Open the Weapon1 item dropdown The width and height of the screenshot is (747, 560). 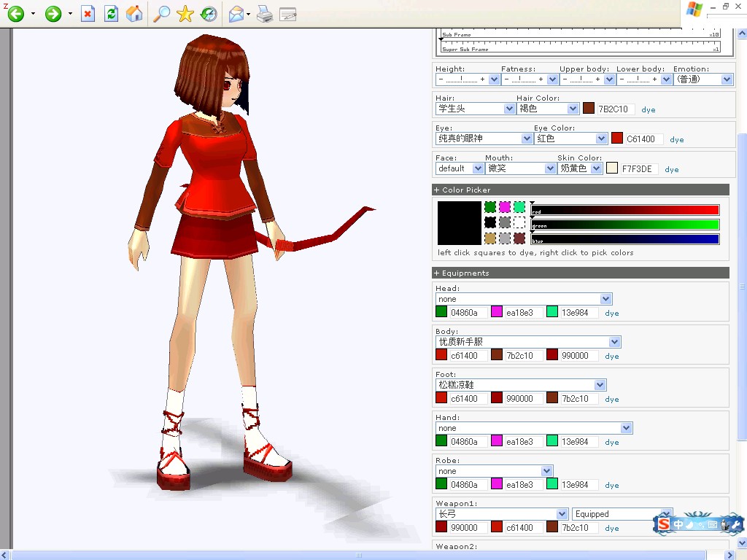[x=502, y=514]
